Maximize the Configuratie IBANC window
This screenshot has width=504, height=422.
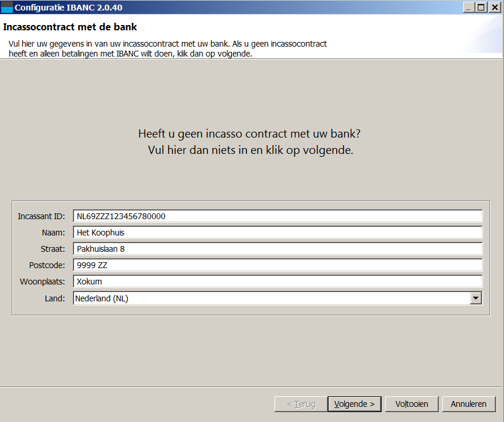tap(481, 8)
